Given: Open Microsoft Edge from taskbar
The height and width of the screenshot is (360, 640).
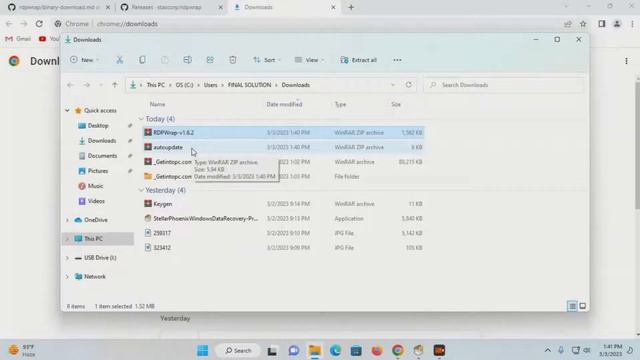Looking at the screenshot, I should 336,350.
